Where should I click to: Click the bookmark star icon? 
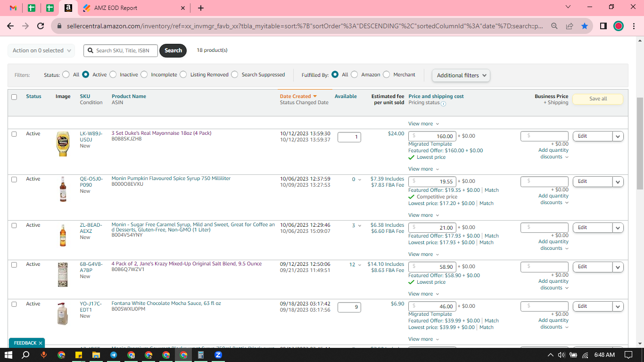pos(585,26)
